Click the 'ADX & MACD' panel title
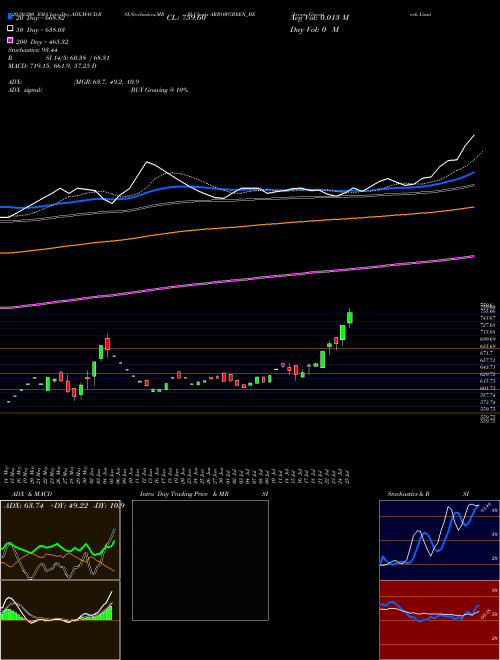Image resolution: width=500 pixels, height=660 pixels. (32, 494)
